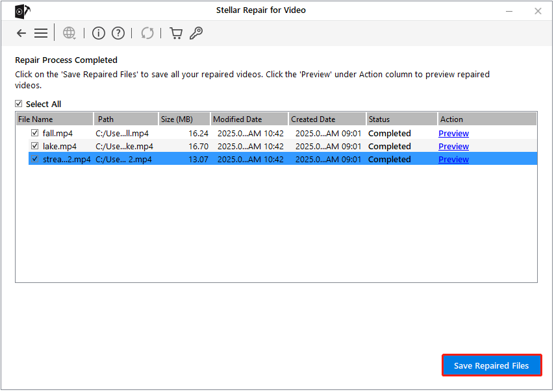Open the Help question mark icon
Screen dimensions: 554x392
pos(118,33)
